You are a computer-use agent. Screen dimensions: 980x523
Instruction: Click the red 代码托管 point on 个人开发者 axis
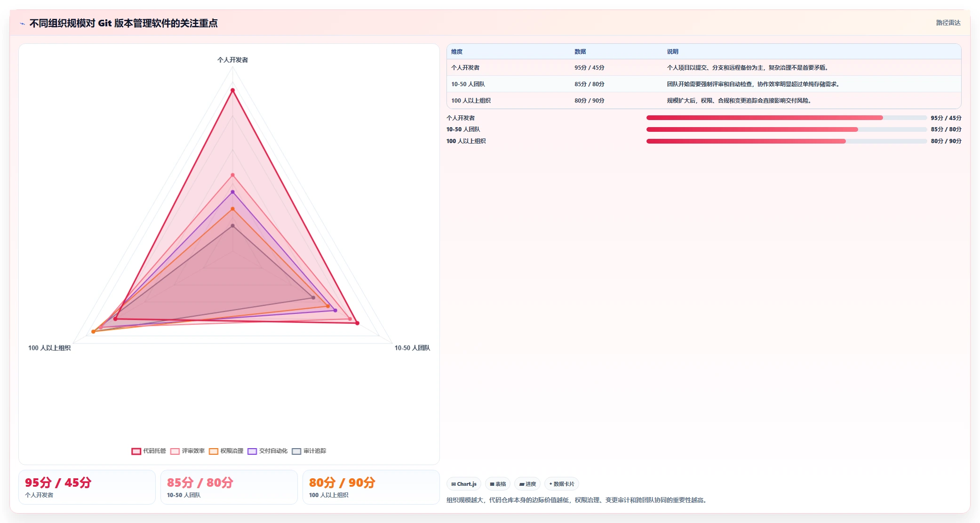pyautogui.click(x=232, y=90)
